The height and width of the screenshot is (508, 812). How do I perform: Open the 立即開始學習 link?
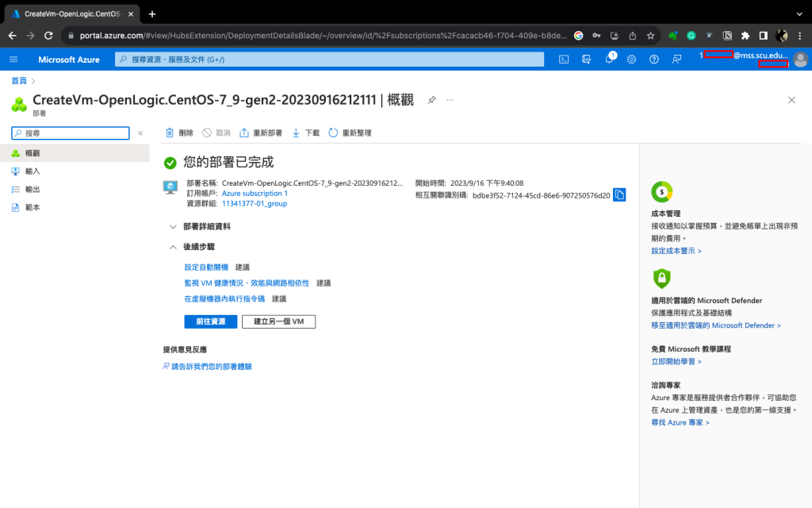pos(676,362)
